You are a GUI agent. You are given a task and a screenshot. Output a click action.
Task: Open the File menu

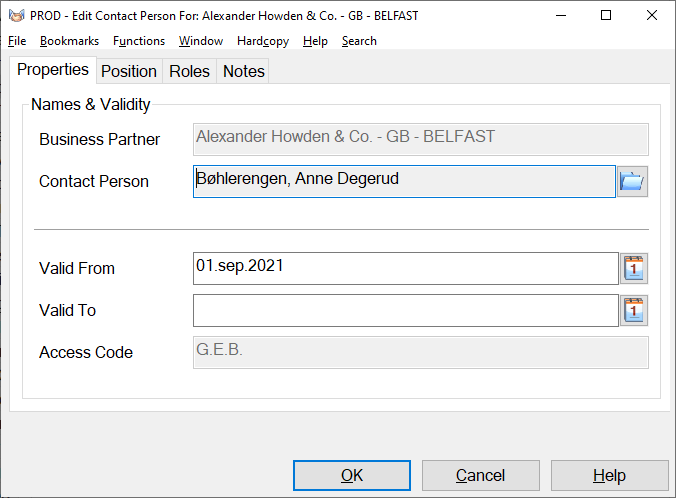(x=17, y=41)
